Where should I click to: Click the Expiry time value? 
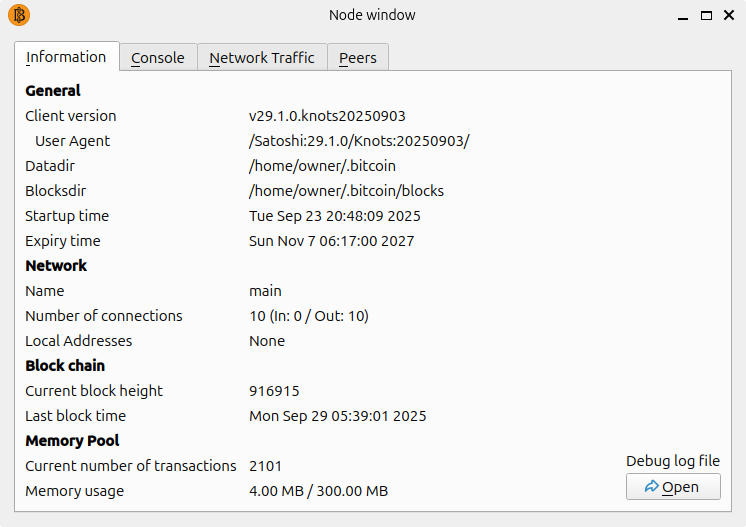(331, 241)
